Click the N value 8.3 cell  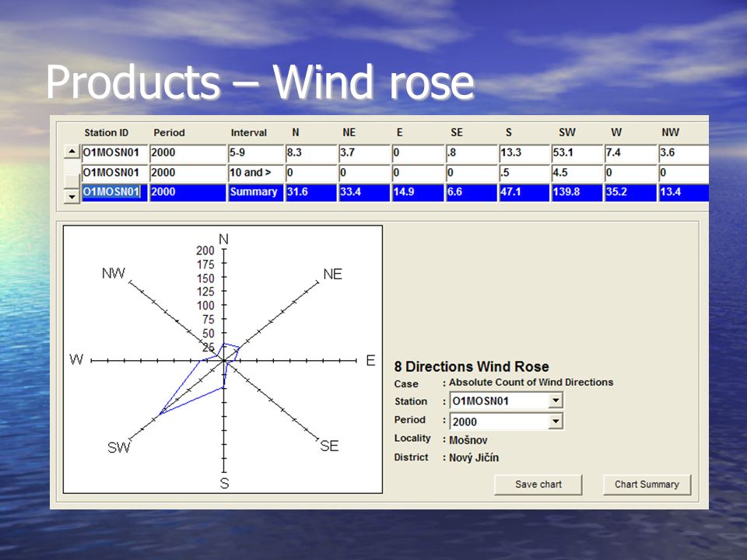point(310,153)
